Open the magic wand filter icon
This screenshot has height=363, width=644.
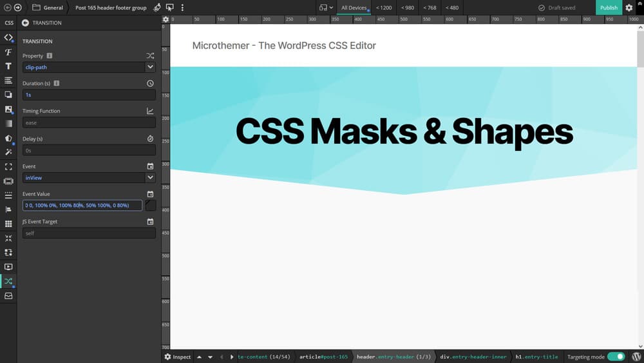click(8, 152)
